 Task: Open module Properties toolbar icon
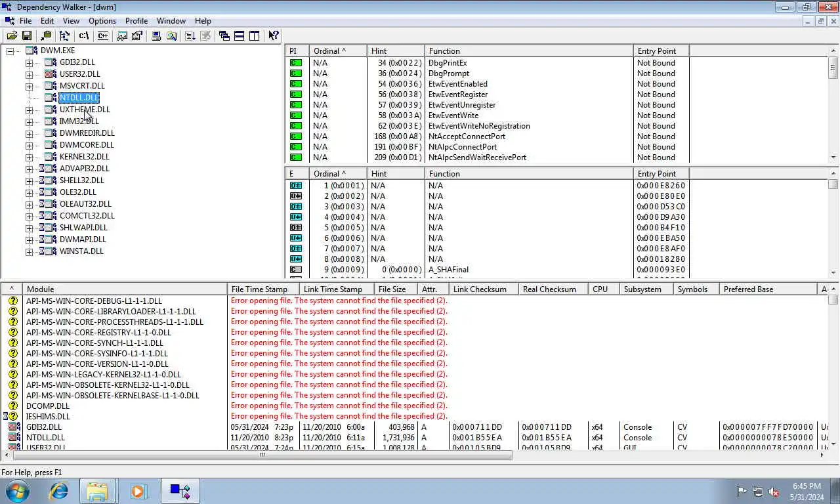[137, 36]
